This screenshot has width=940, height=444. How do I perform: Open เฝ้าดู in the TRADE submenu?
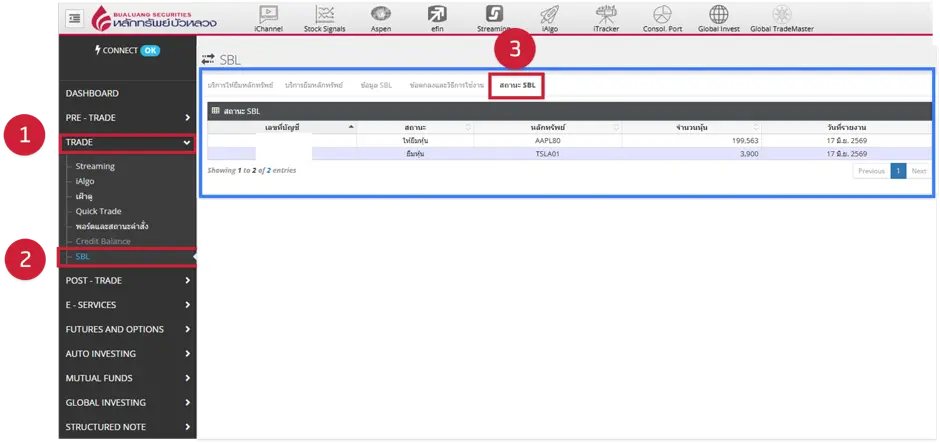coord(84,196)
